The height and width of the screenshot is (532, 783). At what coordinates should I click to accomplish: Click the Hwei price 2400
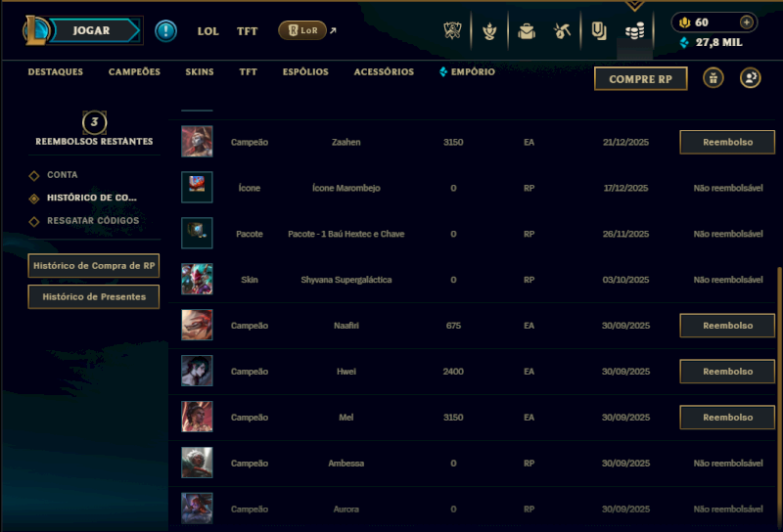(453, 372)
